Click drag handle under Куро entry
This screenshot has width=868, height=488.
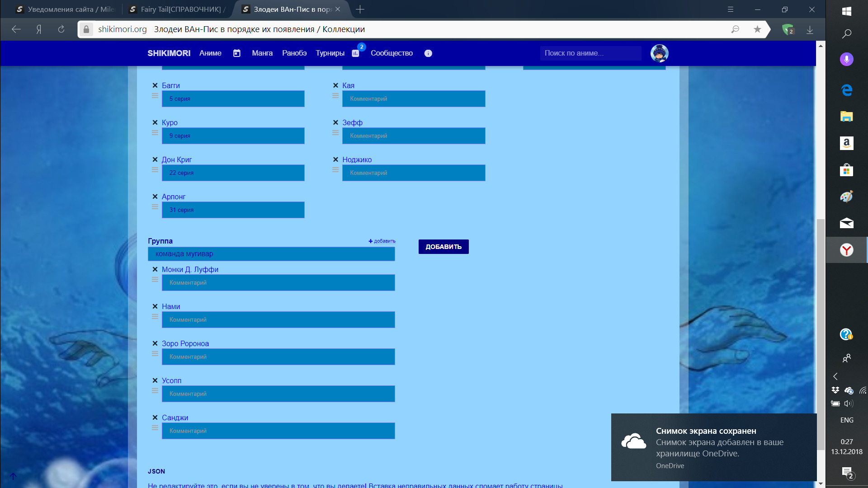(155, 133)
